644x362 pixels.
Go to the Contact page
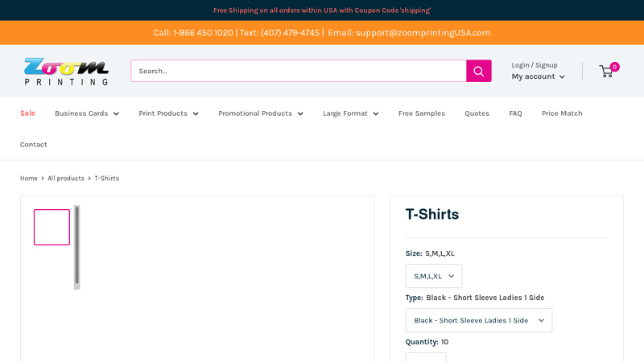pos(34,145)
